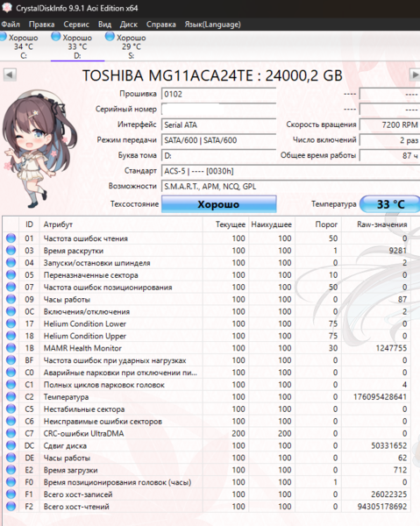Click the Текущее column header
Viewport: 420px width, 526px height.
(x=225, y=224)
